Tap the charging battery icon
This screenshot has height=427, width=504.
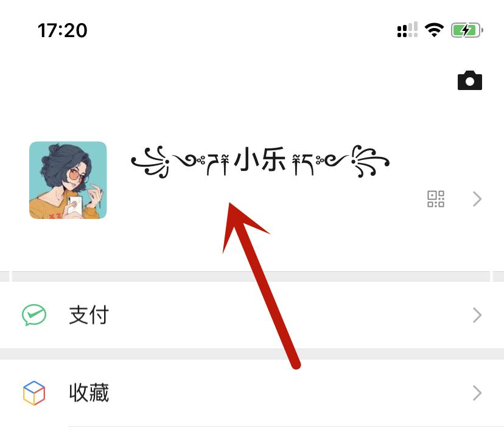pyautogui.click(x=467, y=30)
